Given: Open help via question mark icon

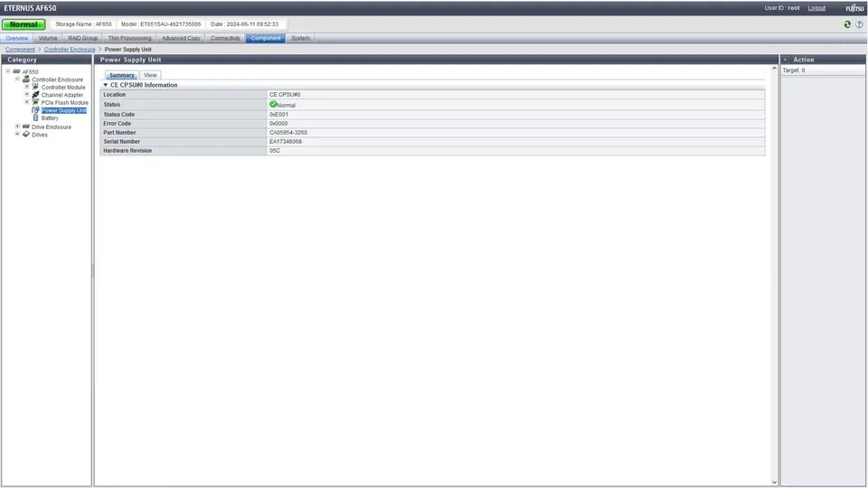Looking at the screenshot, I should (x=858, y=24).
